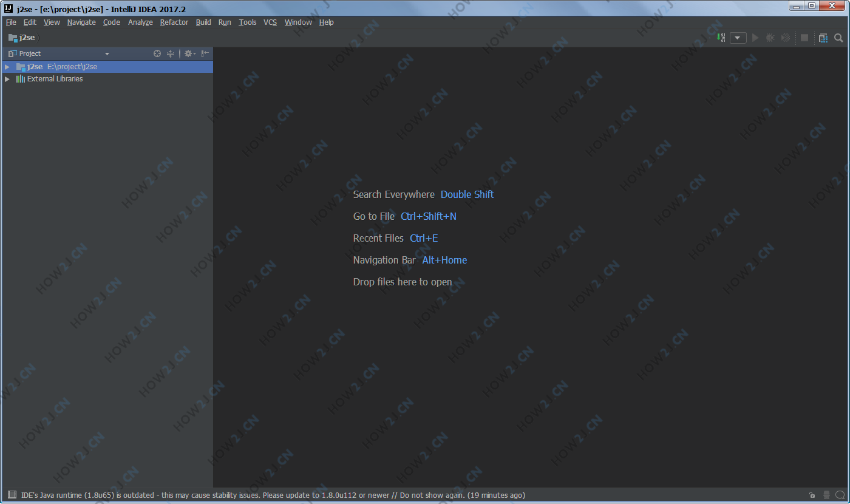
Task: Open the Project view type dropdown
Action: (107, 54)
